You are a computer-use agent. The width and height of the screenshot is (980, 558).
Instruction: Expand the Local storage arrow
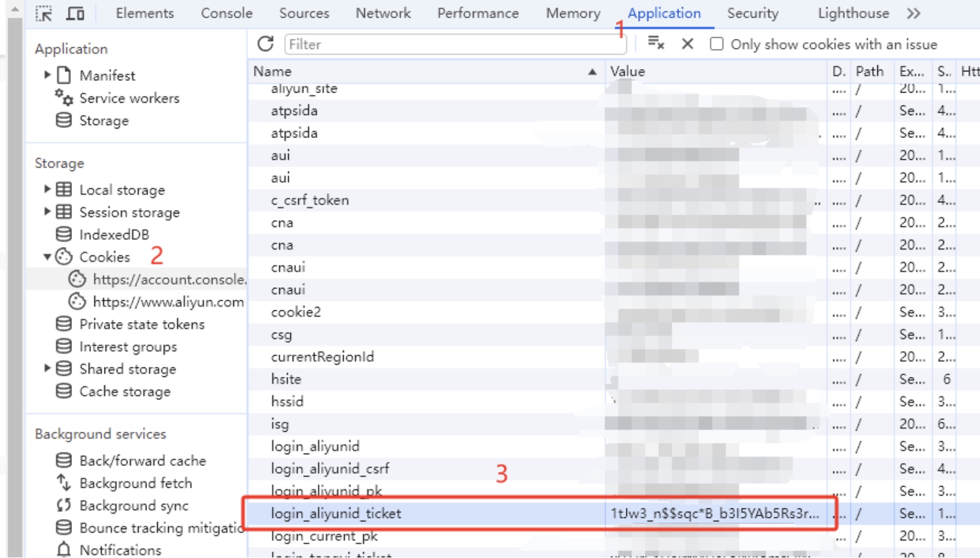pyautogui.click(x=47, y=189)
